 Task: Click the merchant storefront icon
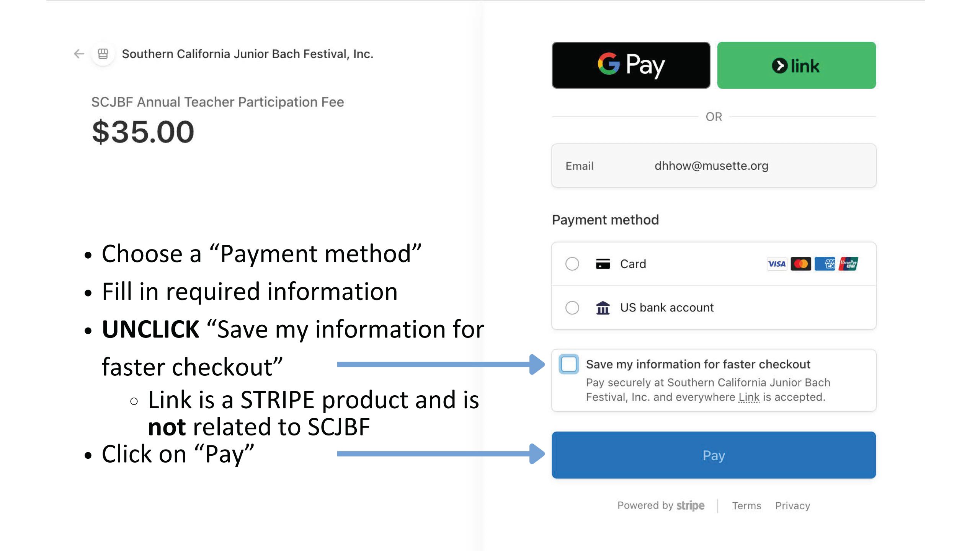pos(103,54)
